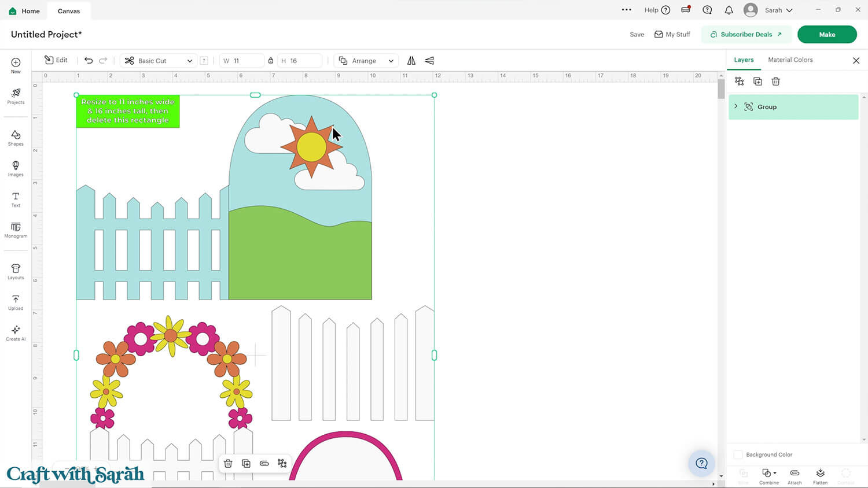
Task: Click the Upload icon in sidebar
Action: (16, 302)
